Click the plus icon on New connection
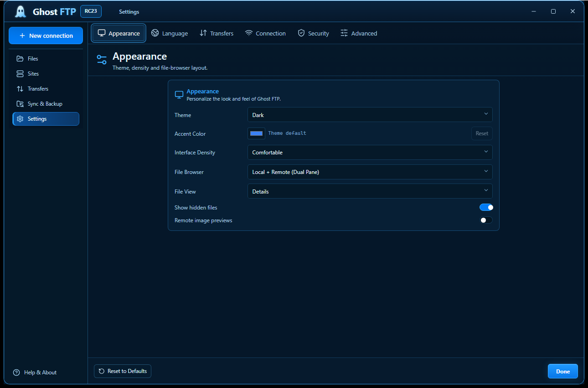Screen dimensions: 588x388 click(22, 36)
